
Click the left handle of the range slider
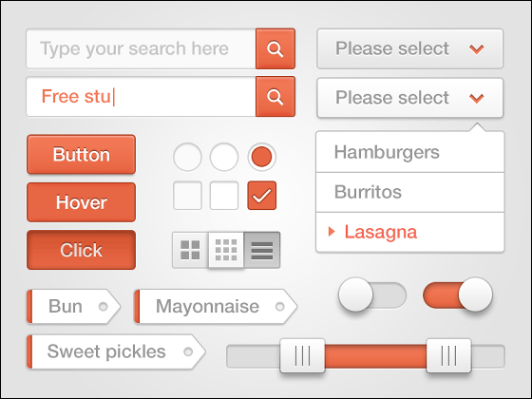coord(302,355)
